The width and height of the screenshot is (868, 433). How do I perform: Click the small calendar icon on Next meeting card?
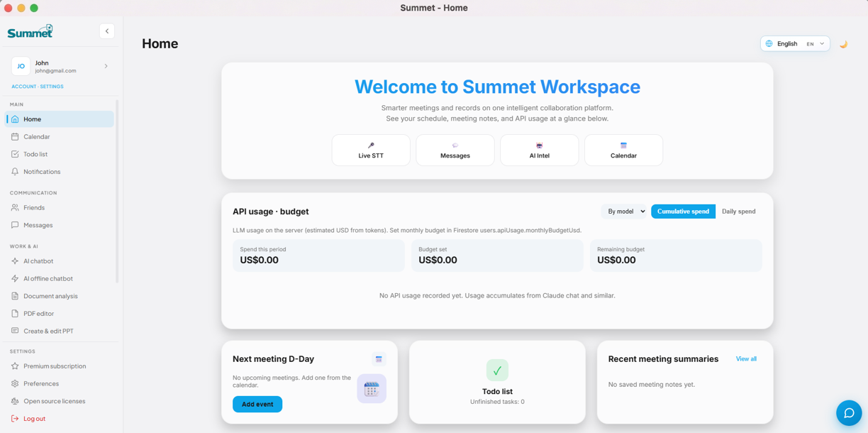[x=379, y=359]
